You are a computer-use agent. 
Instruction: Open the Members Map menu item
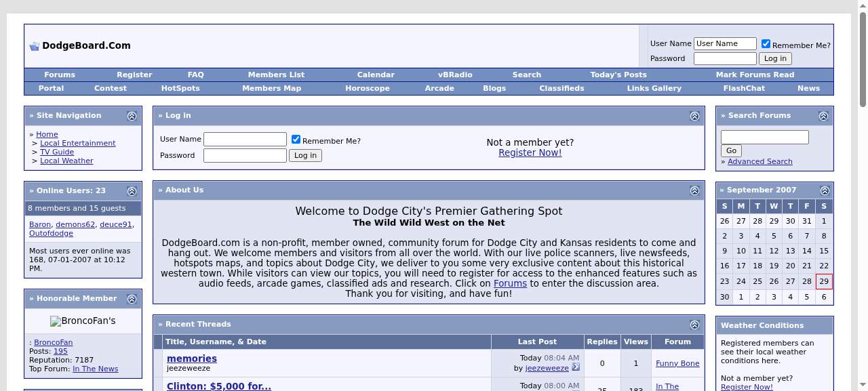(x=271, y=88)
